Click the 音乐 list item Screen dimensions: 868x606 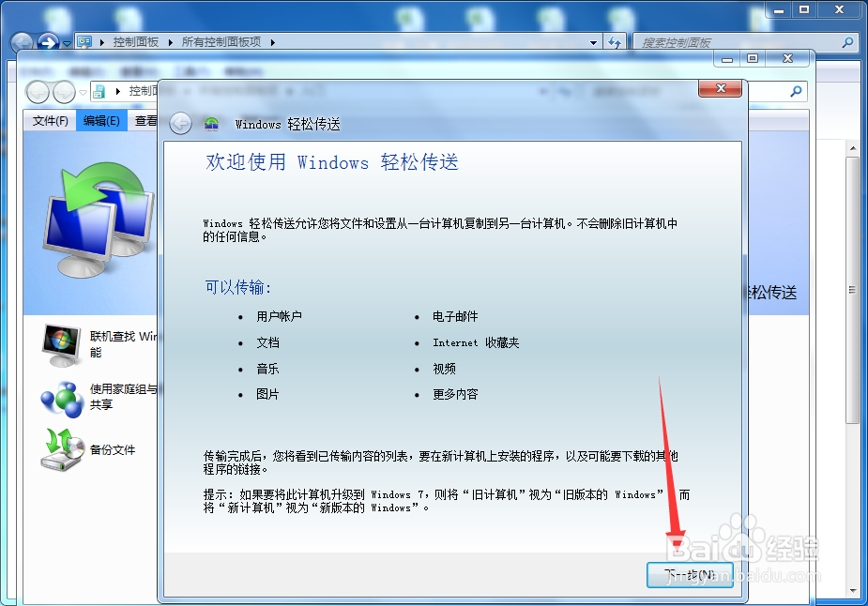(x=268, y=369)
